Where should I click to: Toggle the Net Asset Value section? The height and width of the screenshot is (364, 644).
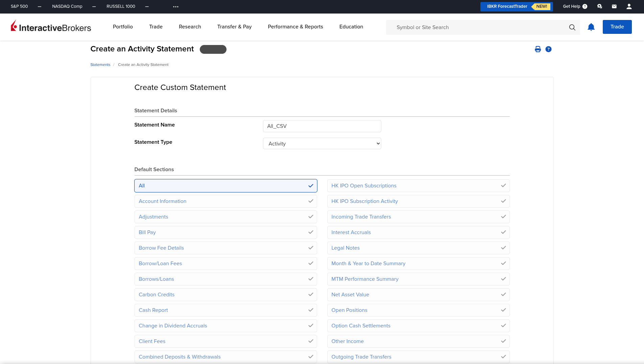[x=418, y=295]
